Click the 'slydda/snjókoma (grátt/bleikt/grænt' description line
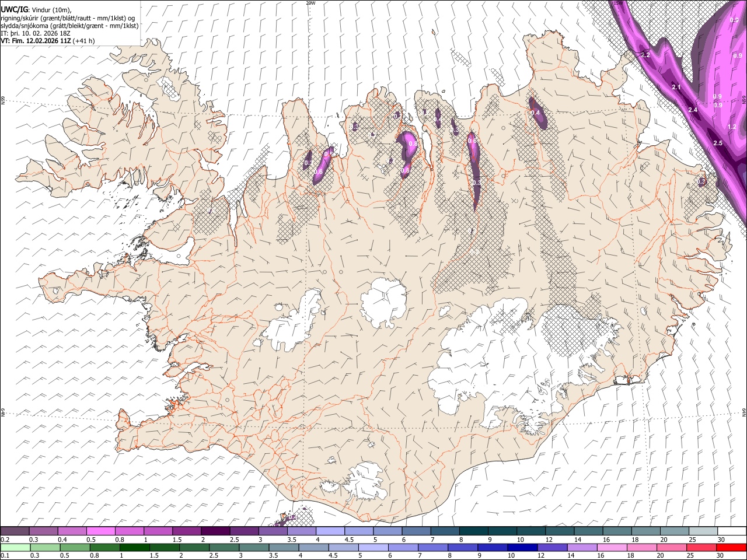This screenshot has height=560, width=747. click(69, 26)
